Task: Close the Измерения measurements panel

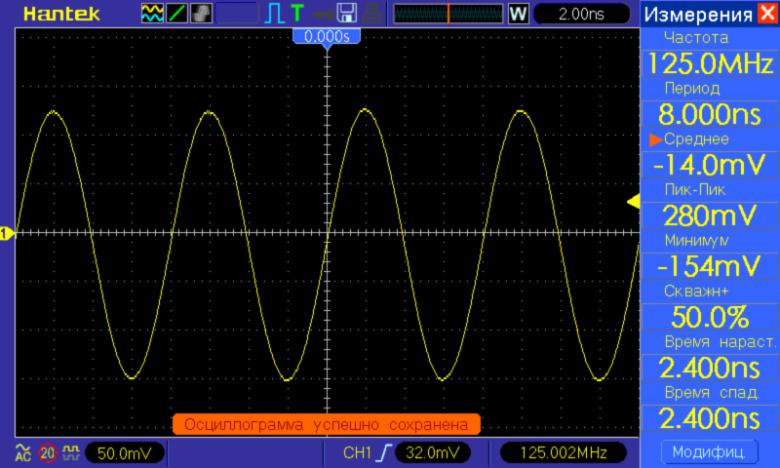Action: pyautogui.click(x=767, y=14)
